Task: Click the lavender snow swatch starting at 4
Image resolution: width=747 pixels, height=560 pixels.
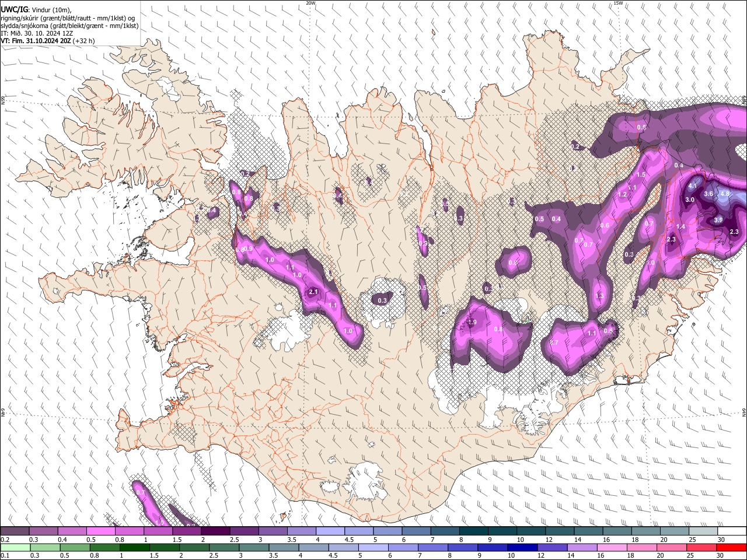Action: pyautogui.click(x=330, y=531)
